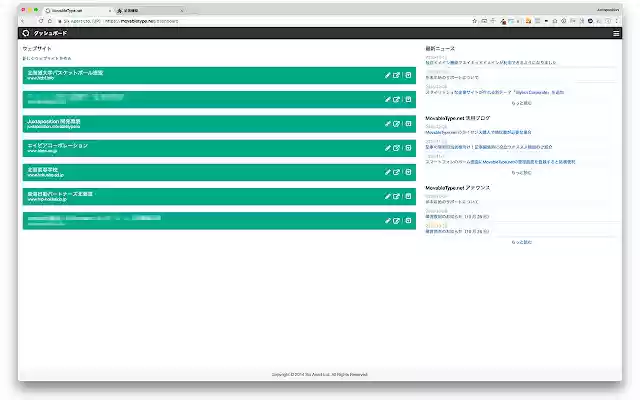Screen dimensions: 640x400
Task: Switch to the second browser tab
Action: [x=149, y=11]
